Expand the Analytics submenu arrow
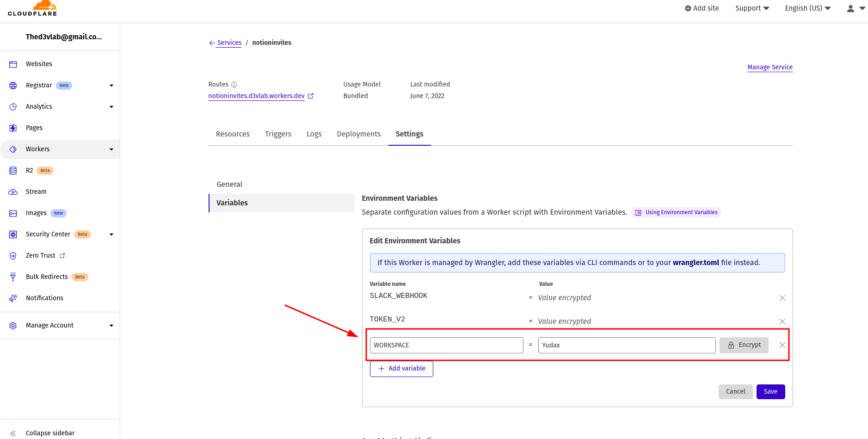This screenshot has height=439, width=868. point(111,107)
